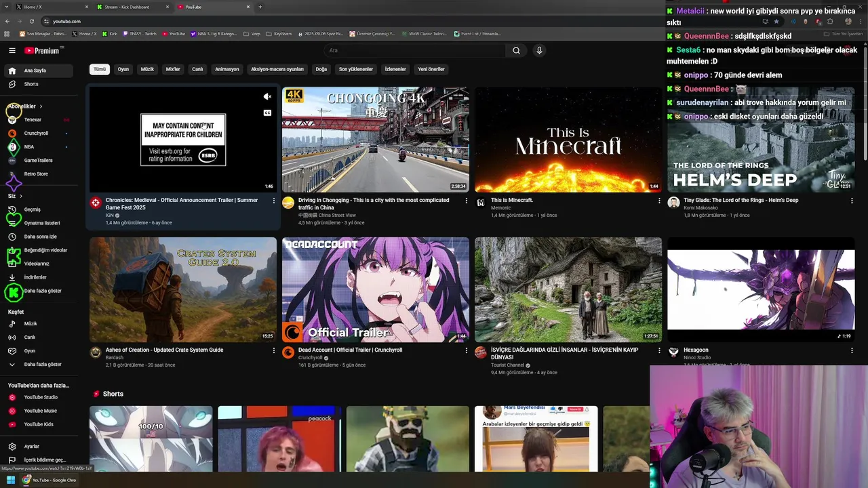The image size is (868, 488).
Task: Open 'This is Minecraft.' video title
Action: [x=512, y=201]
